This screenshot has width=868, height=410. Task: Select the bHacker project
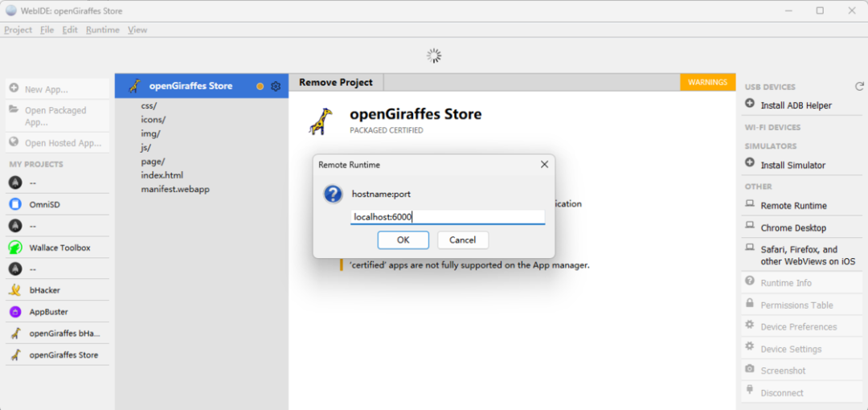coord(58,290)
